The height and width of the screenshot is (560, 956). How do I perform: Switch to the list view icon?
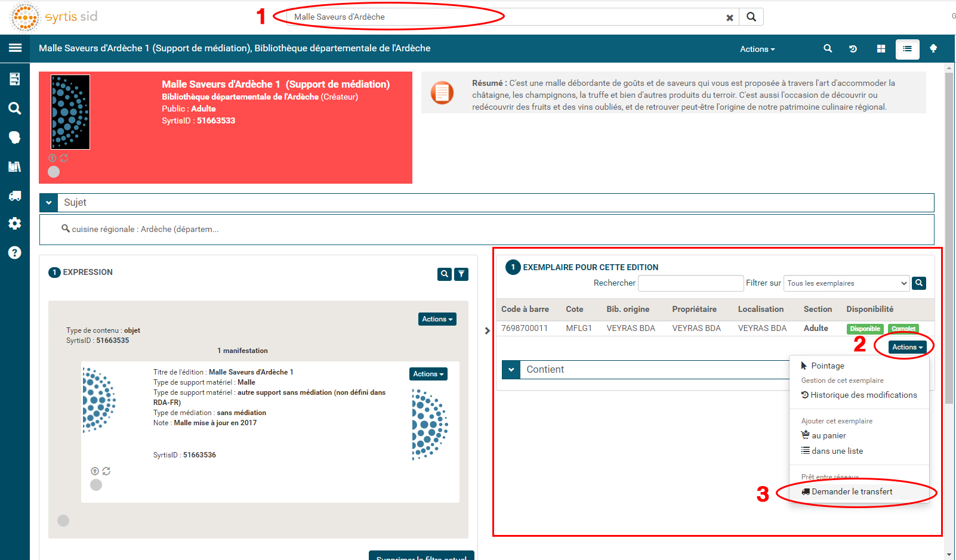tap(907, 49)
